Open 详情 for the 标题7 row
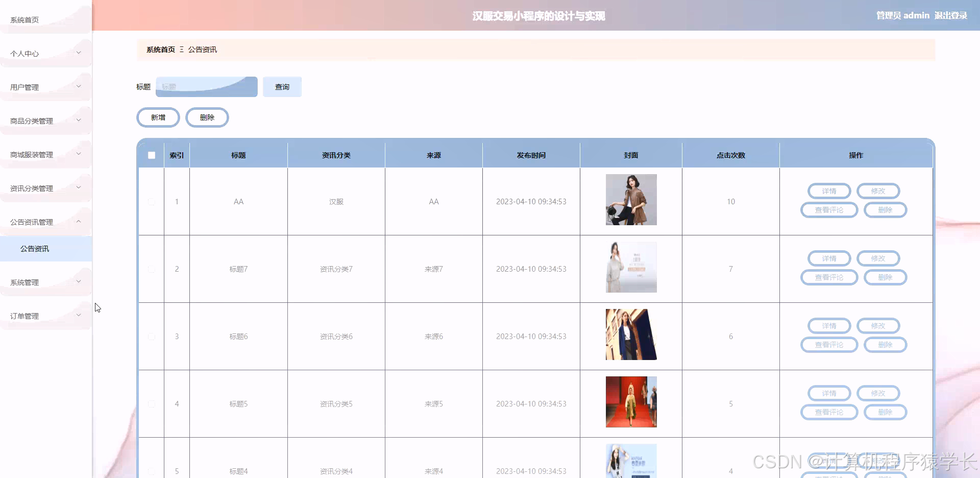Screen dimensions: 980x478 (829, 258)
